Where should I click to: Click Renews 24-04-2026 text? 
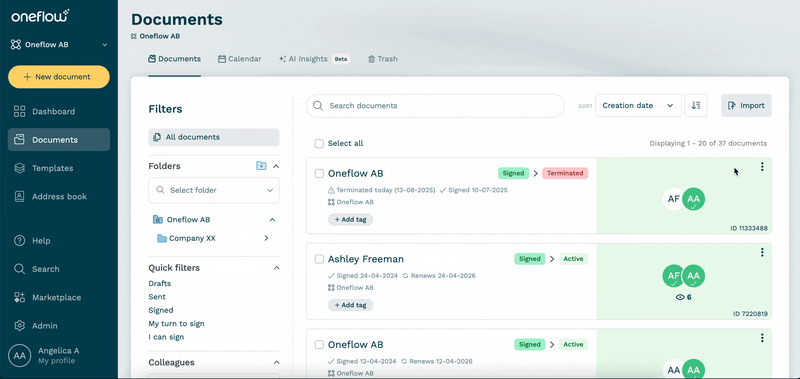click(439, 276)
